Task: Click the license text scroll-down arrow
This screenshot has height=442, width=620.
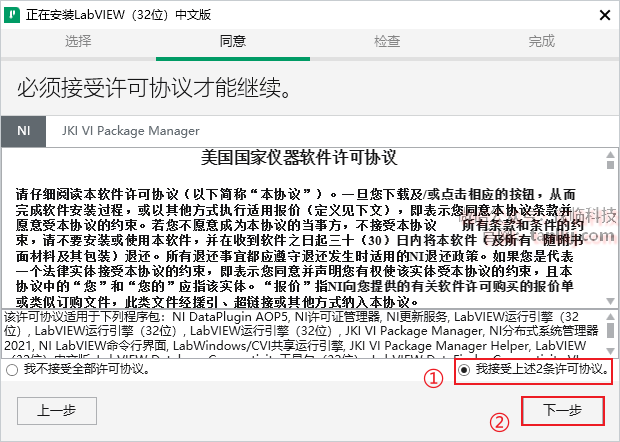Action: [x=611, y=302]
